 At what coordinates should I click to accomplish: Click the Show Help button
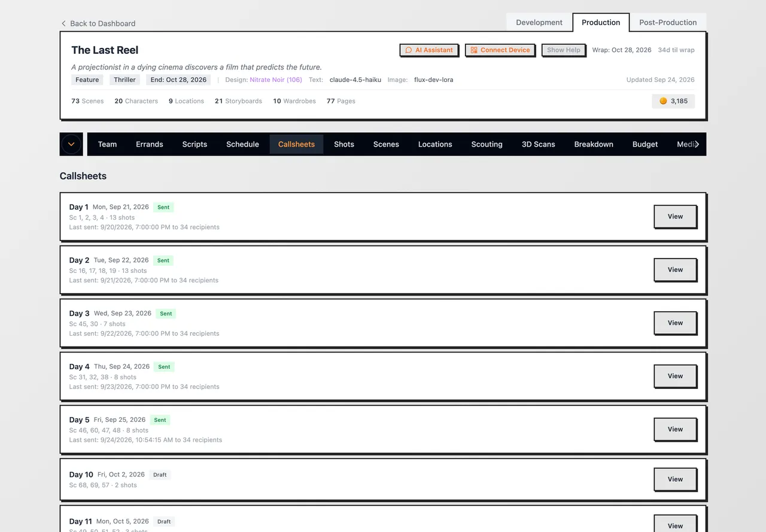pyautogui.click(x=564, y=50)
